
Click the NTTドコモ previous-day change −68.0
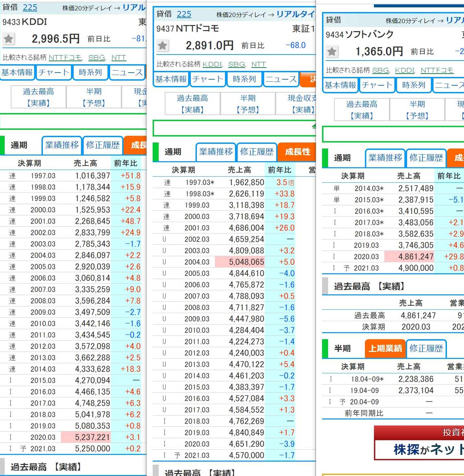[296, 45]
